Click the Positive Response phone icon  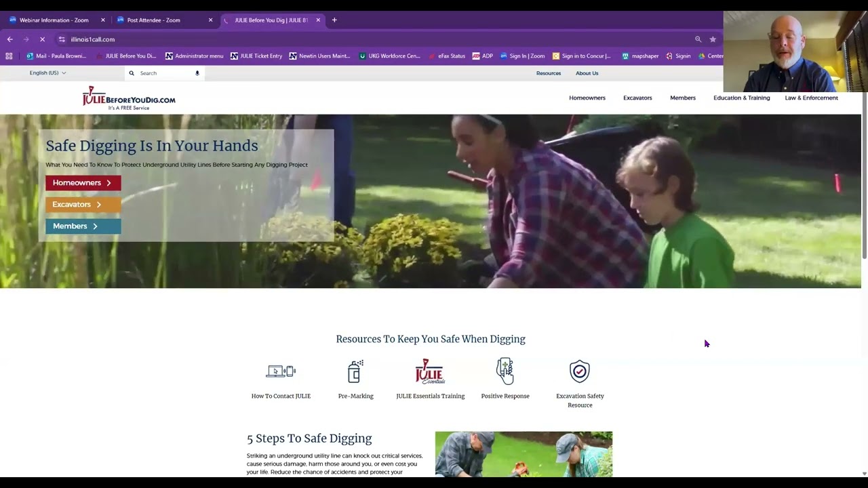505,371
